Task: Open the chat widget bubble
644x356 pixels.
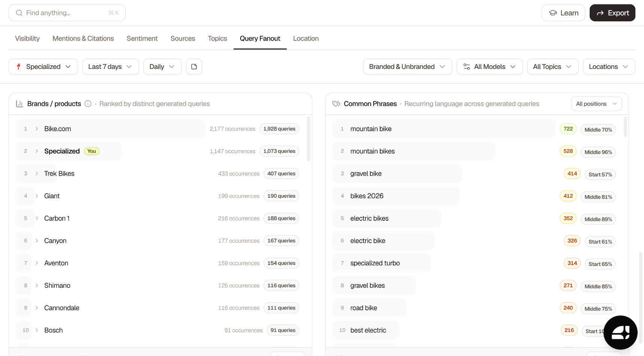Action: 620,332
